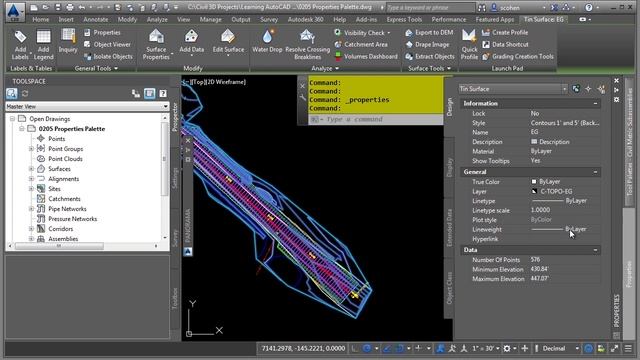This screenshot has height=360, width=640.
Task: Open the Tin Surface object type dropdown
Action: coord(513,89)
